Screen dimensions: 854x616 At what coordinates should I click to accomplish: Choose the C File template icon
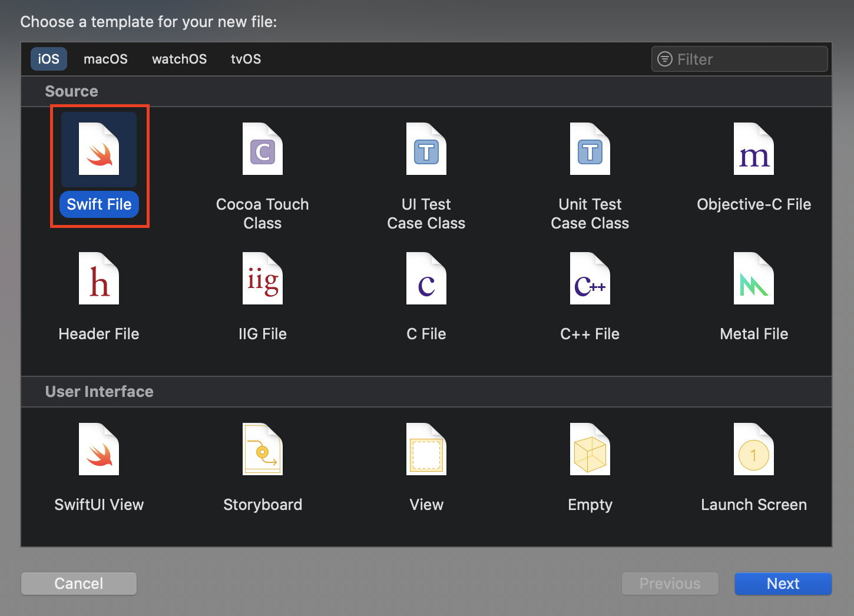point(426,279)
